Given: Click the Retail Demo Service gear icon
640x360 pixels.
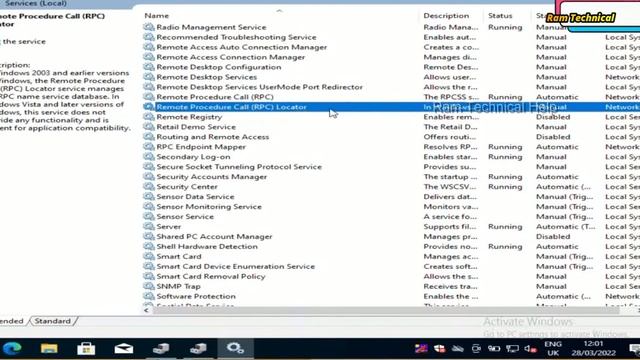Looking at the screenshot, I should coord(149,127).
